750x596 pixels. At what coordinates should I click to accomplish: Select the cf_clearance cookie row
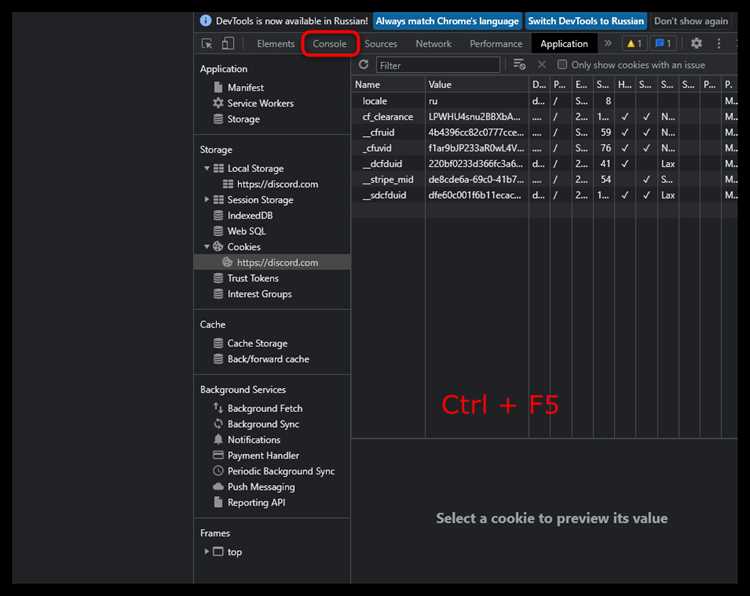[544, 117]
